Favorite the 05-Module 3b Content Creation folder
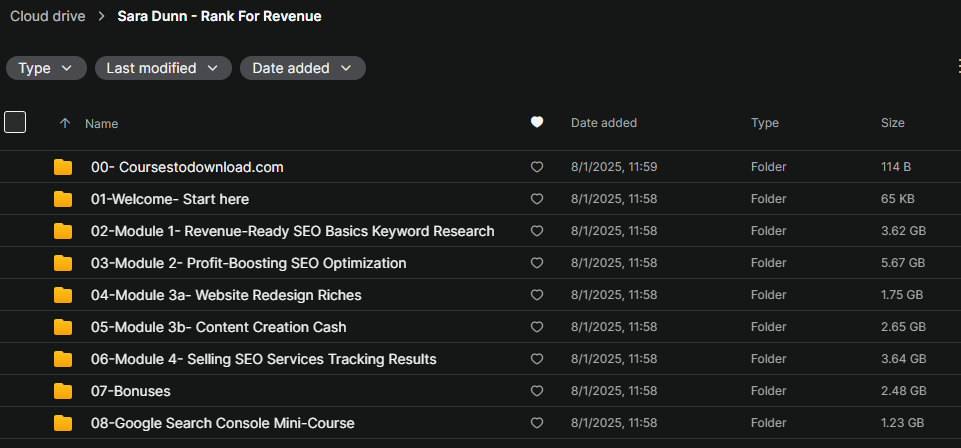961x448 pixels. pos(537,327)
